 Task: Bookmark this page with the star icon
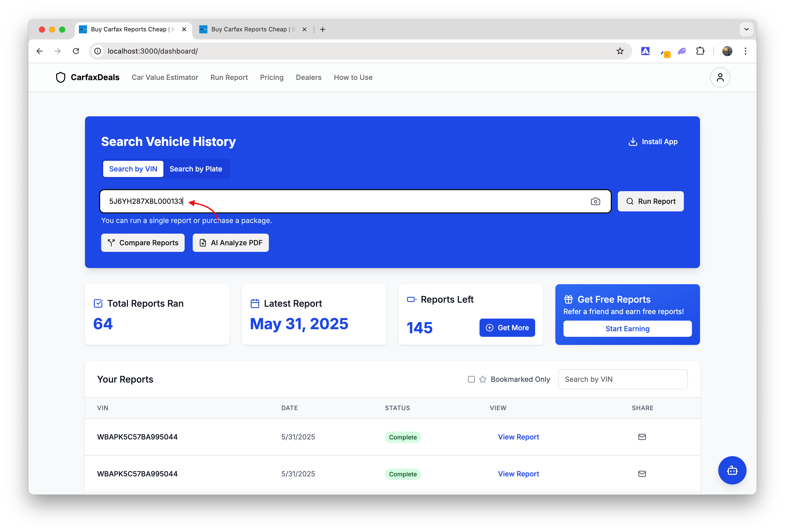tap(620, 51)
